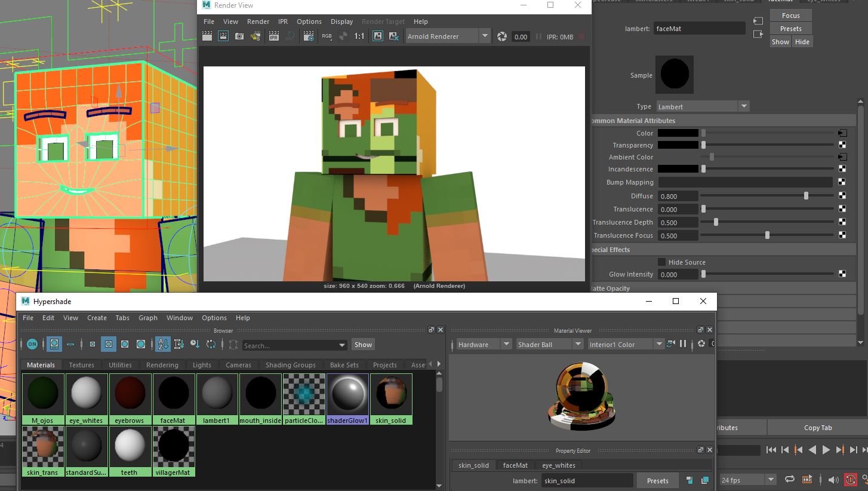The width and height of the screenshot is (868, 491).
Task: Open material Type dropdown showing Lambert
Action: 703,106
